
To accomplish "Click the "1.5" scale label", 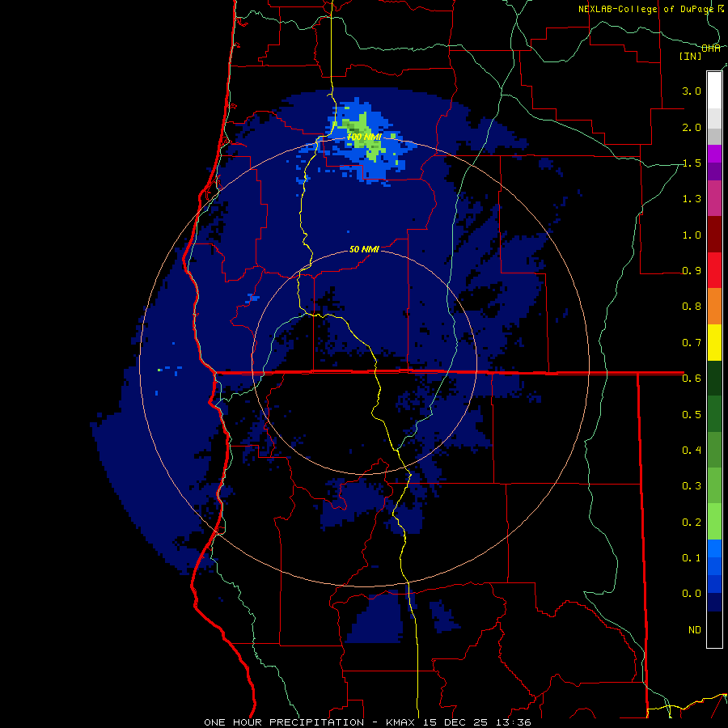I will coord(692,163).
